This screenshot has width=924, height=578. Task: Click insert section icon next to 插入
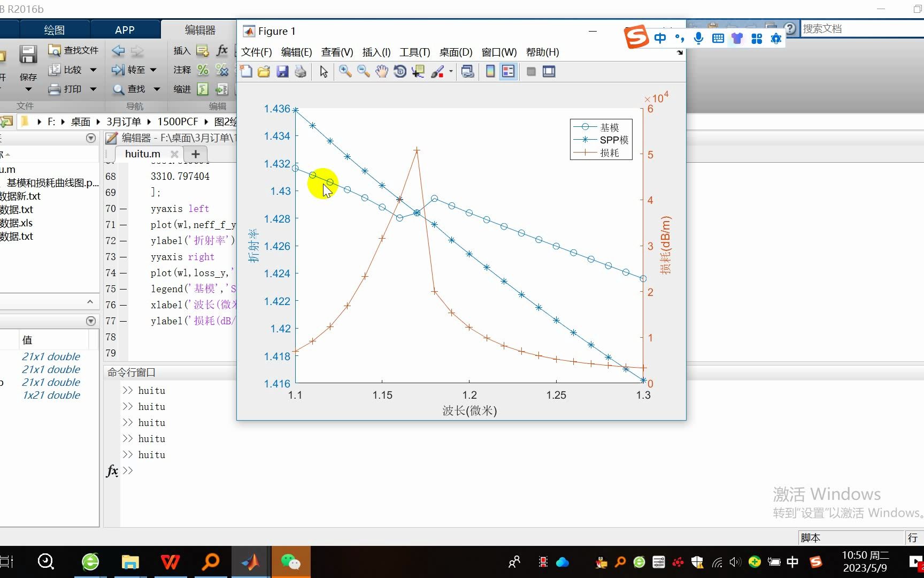(x=202, y=51)
